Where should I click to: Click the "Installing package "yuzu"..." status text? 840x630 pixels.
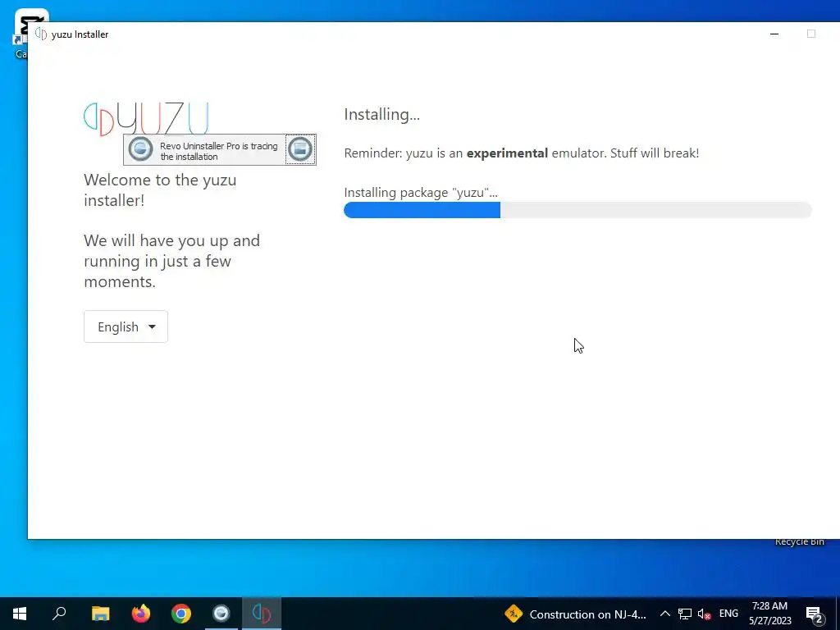pos(421,192)
